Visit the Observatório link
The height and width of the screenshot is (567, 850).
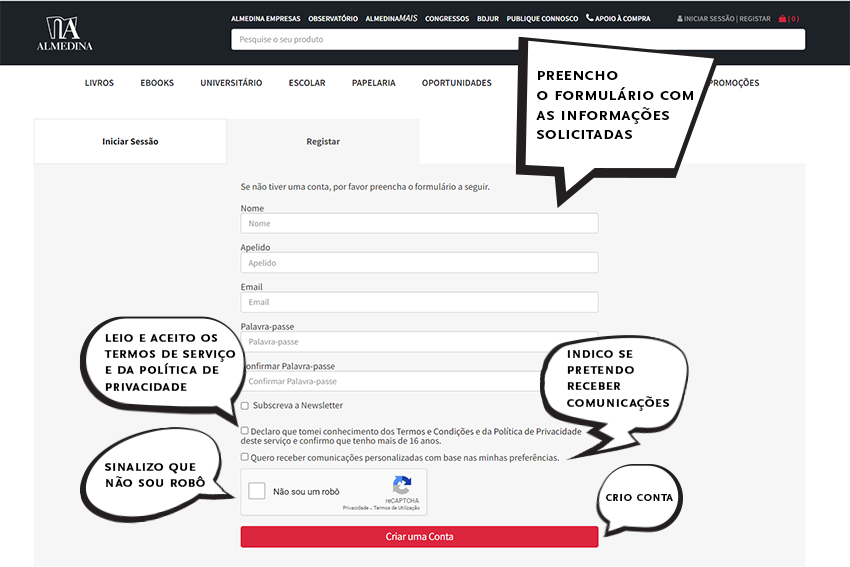click(333, 18)
